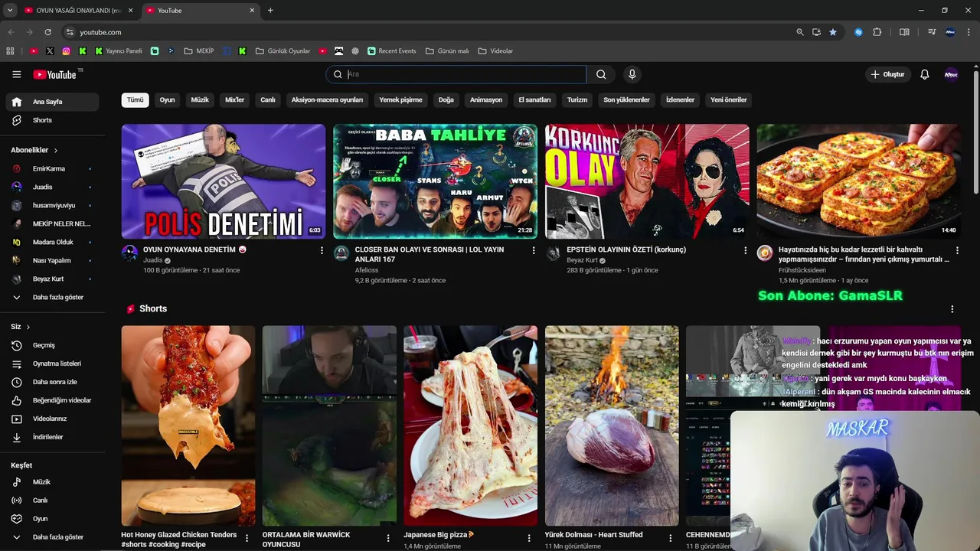Open the Juadis subscription in sidebar

pos(52,187)
